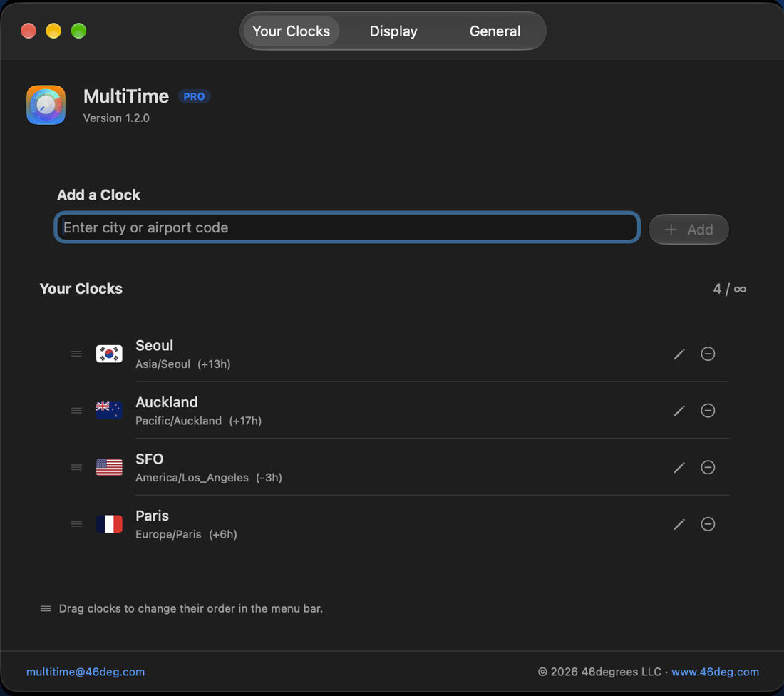Click the © 2026 46degrees LLC text
Viewport: 784px width, 696px height.
[599, 672]
